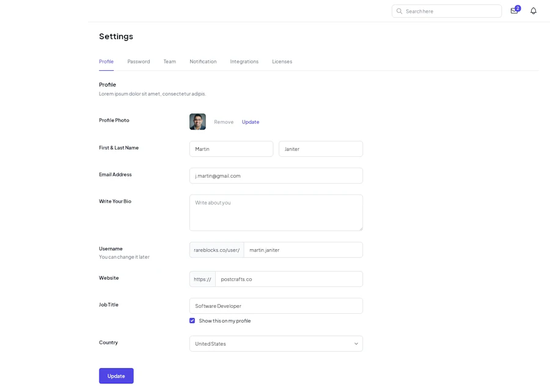Click the search here field
The width and height of the screenshot is (550, 392).
[x=447, y=11]
